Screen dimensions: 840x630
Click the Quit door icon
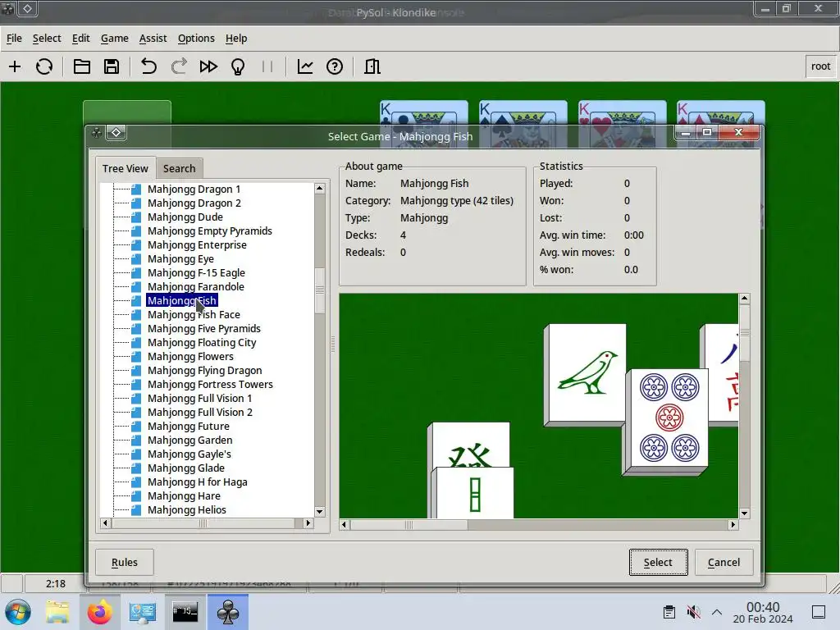point(372,66)
